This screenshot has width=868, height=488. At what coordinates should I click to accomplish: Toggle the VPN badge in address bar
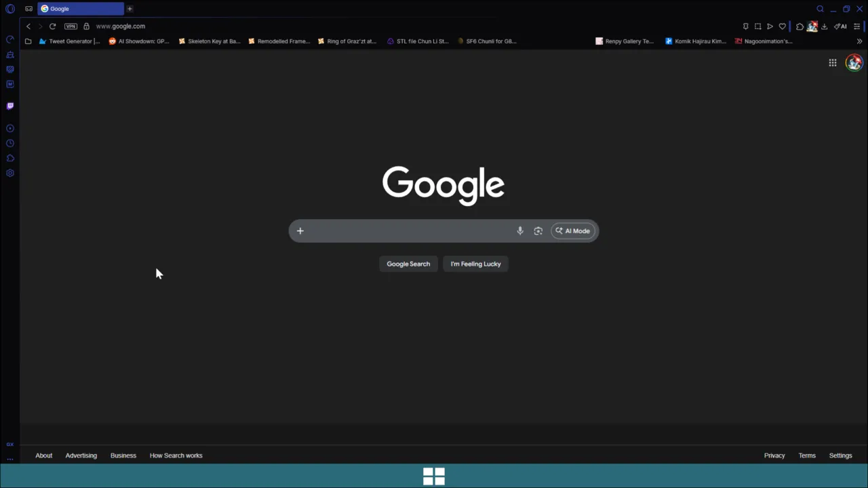click(71, 26)
